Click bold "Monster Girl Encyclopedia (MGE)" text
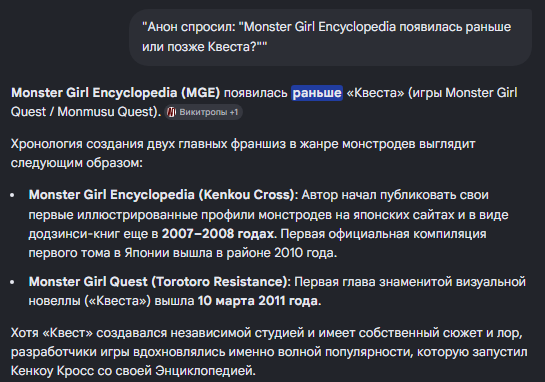 115,93
